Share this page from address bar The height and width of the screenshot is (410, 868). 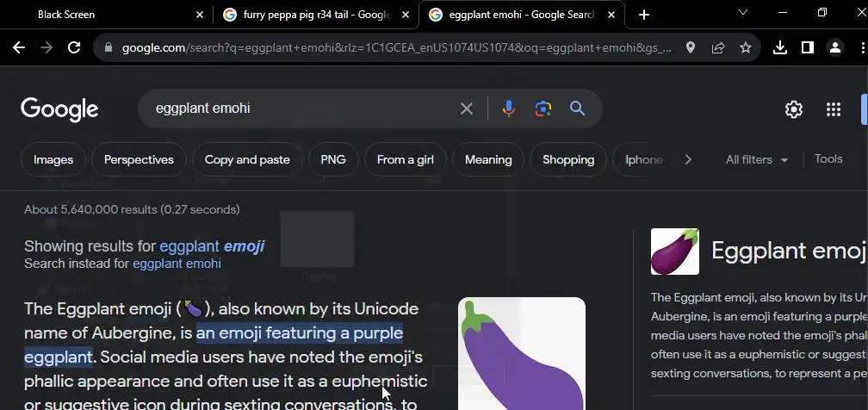pos(718,48)
